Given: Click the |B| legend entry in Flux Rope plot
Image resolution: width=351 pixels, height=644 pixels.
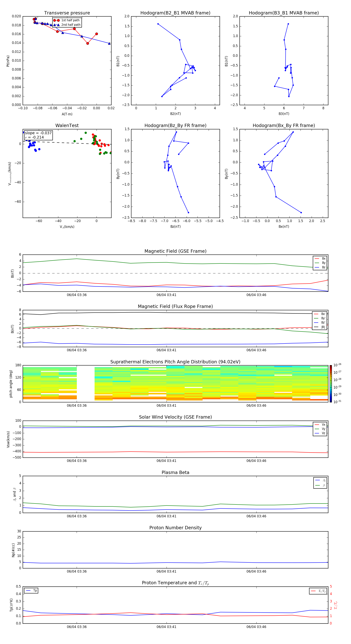Looking at the screenshot, I should point(320,327).
